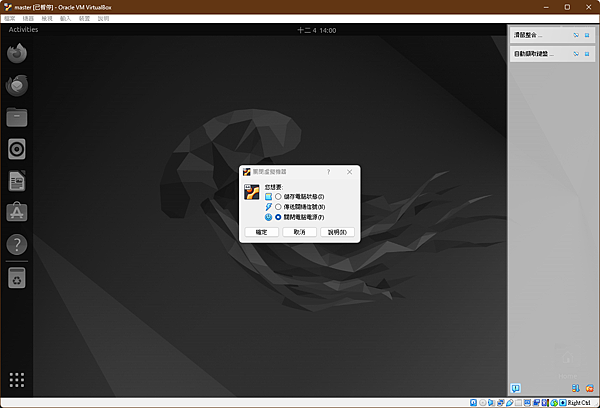Viewport: 600px width, 408px height.
Task: Click the network indicator in the status bar
Action: click(x=500, y=403)
